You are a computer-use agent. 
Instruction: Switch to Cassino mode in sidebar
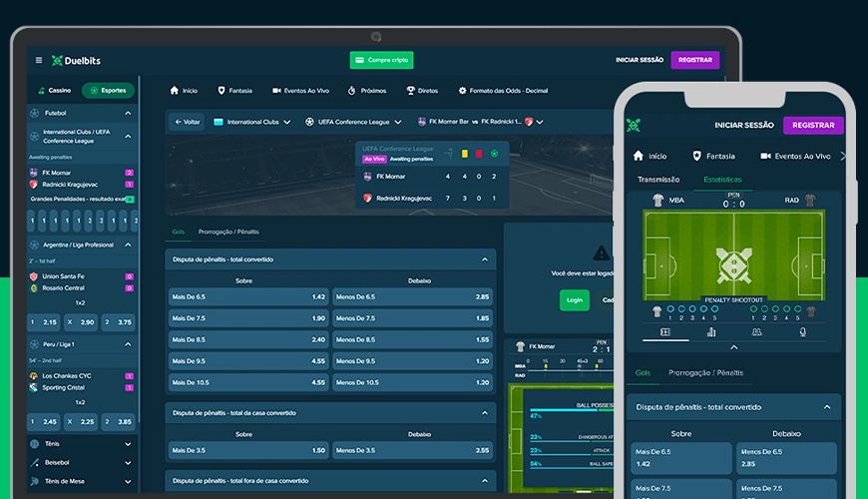[54, 90]
